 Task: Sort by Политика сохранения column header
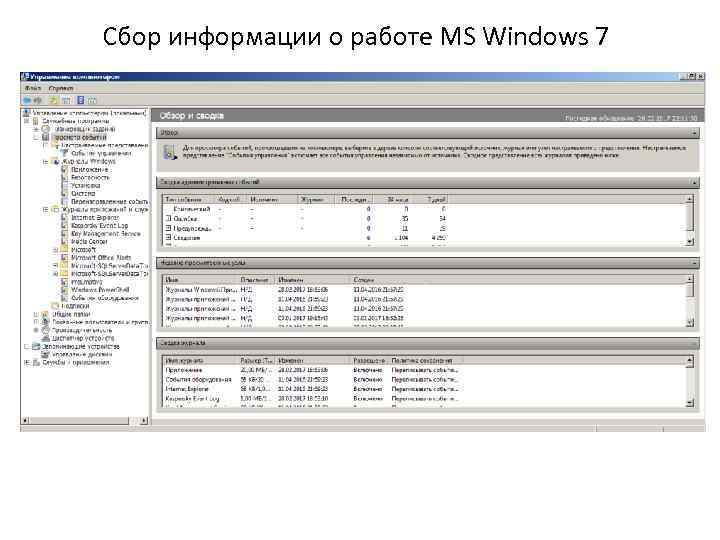click(x=426, y=361)
